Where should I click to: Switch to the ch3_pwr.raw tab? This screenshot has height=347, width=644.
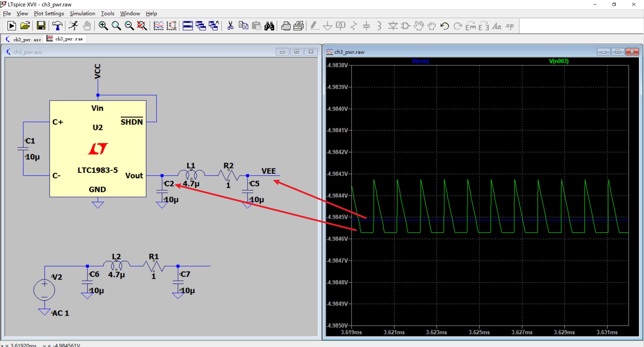[x=65, y=39]
